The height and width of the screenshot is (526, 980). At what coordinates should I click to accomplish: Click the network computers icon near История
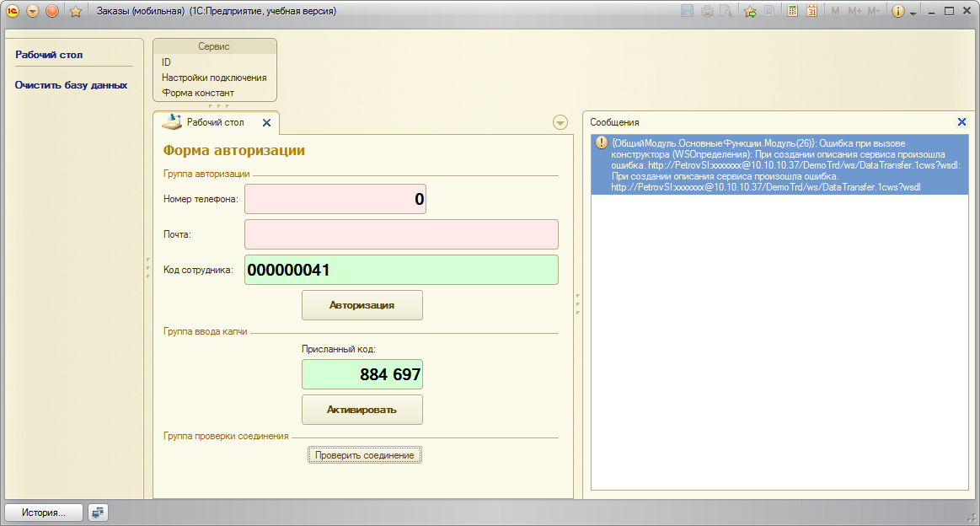click(99, 512)
